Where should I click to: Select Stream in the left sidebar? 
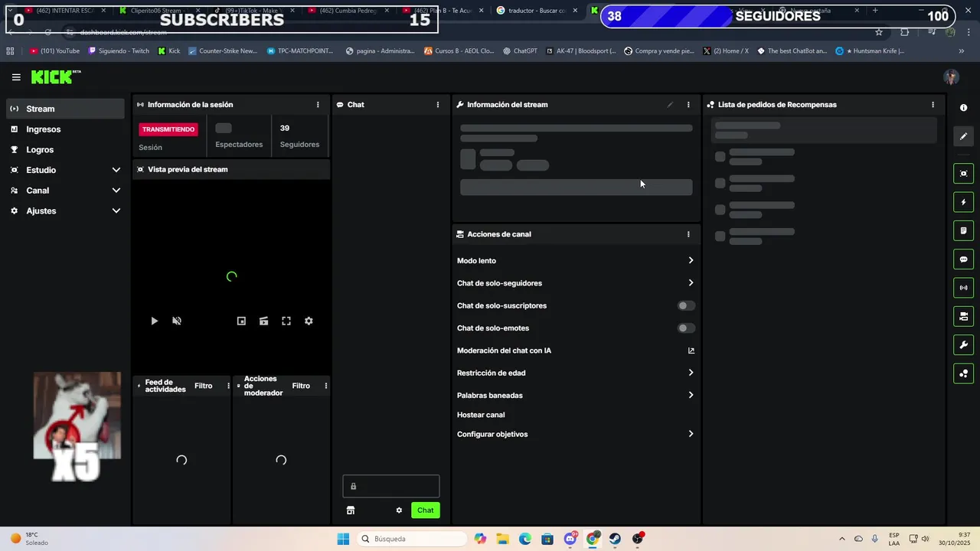point(66,109)
